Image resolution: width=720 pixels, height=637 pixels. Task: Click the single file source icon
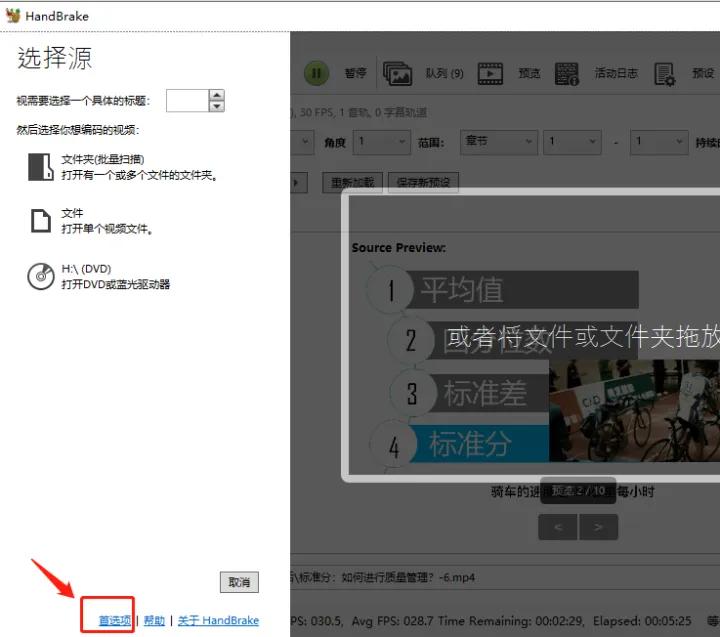40,221
